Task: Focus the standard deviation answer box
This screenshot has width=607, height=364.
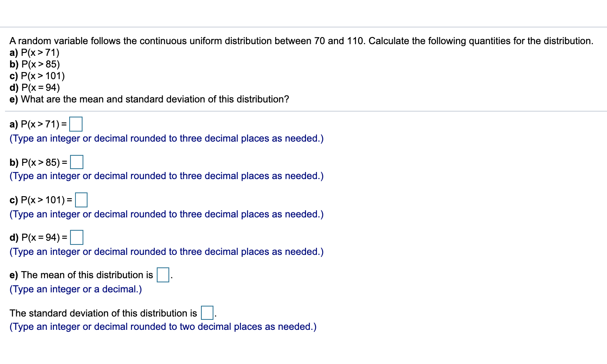Action: pos(207,313)
